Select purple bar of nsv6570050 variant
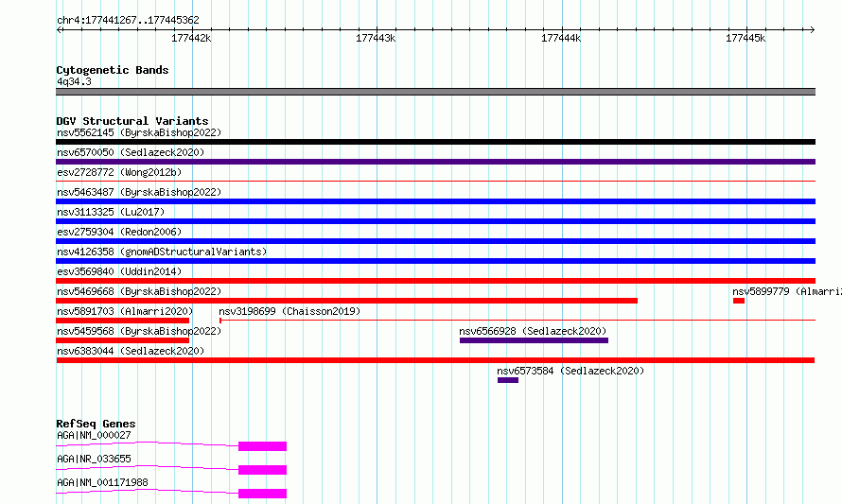The height and width of the screenshot is (504, 842). pos(435,162)
